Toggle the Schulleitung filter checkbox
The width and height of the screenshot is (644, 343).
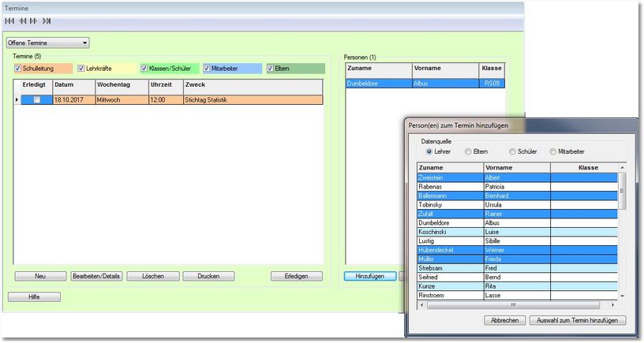19,69
